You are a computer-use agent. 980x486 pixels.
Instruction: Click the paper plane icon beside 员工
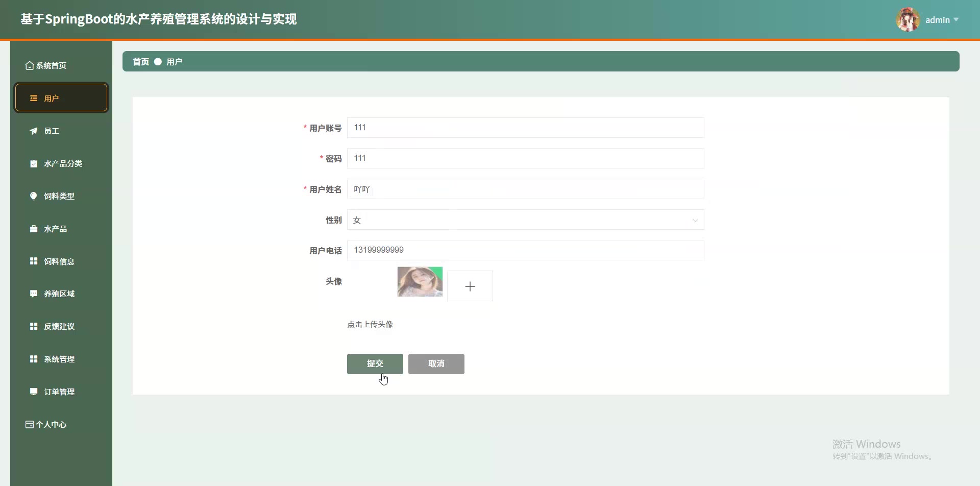[34, 131]
